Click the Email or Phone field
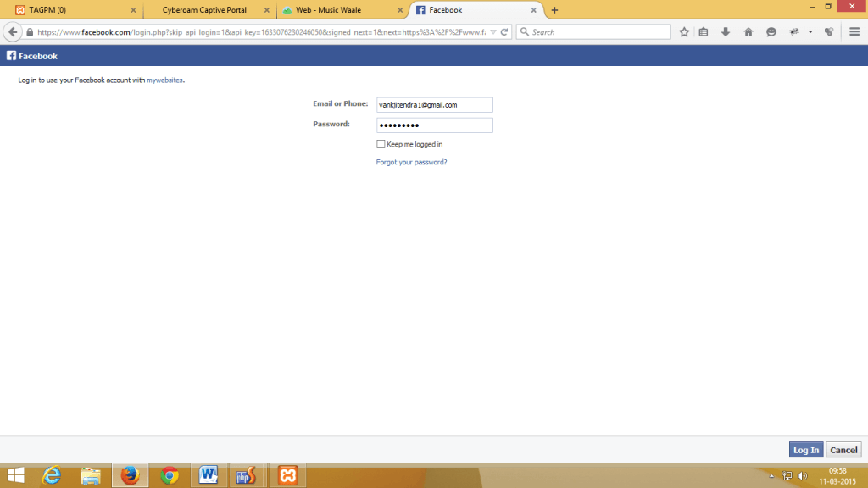Image resolution: width=868 pixels, height=488 pixels. coord(435,104)
